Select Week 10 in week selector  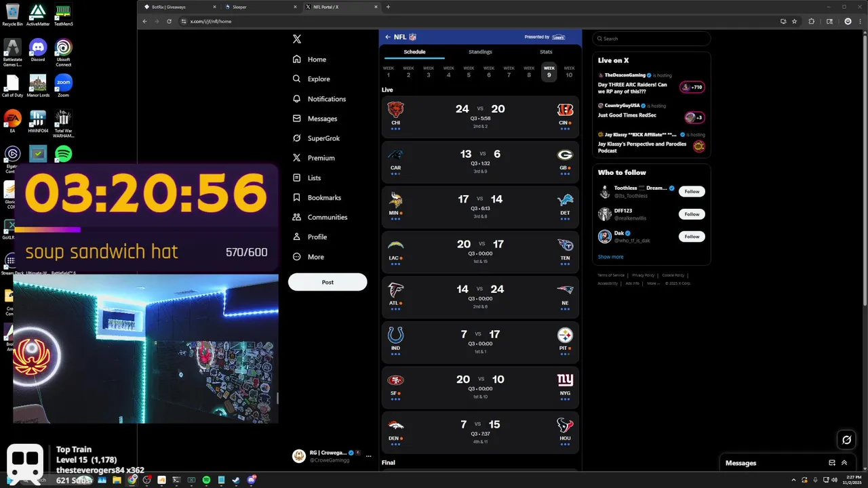coord(569,72)
